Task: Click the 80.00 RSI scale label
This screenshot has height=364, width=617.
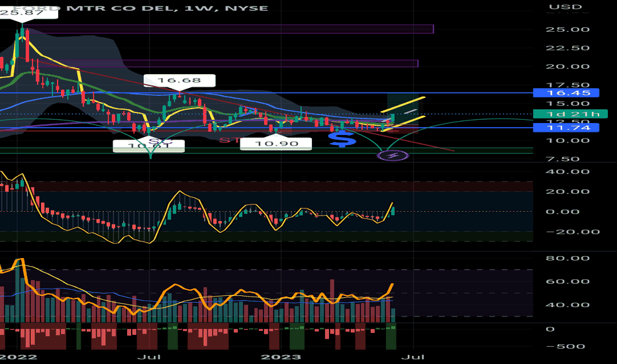Action: [x=567, y=259]
